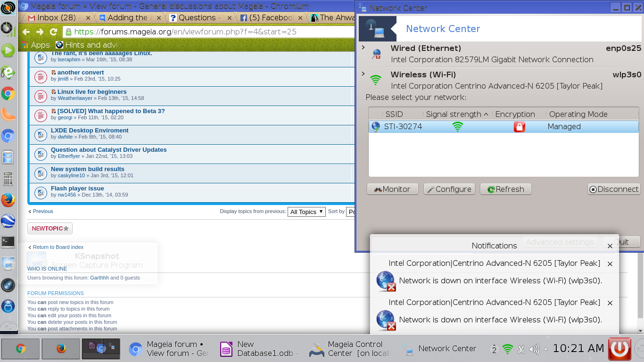Viewport: 644px width, 362px height.
Task: Open Chromium from the side dock
Action: 8,137
